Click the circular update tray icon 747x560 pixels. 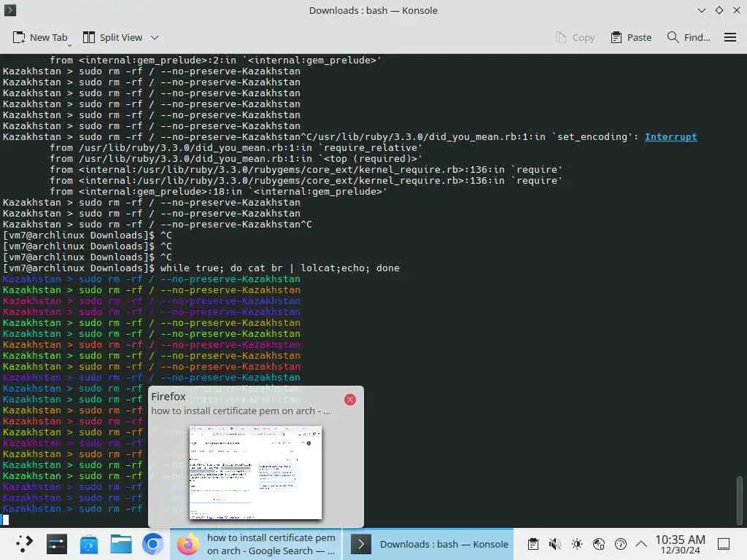point(620,544)
